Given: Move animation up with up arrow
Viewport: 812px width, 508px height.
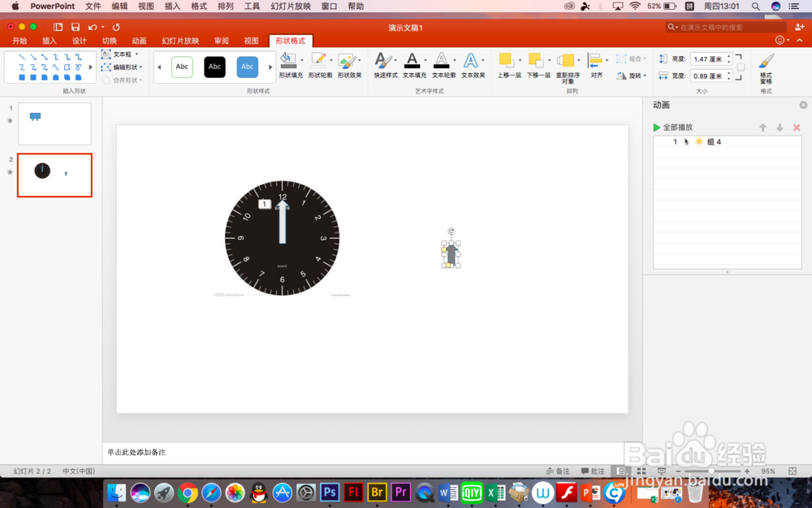Looking at the screenshot, I should (762, 128).
